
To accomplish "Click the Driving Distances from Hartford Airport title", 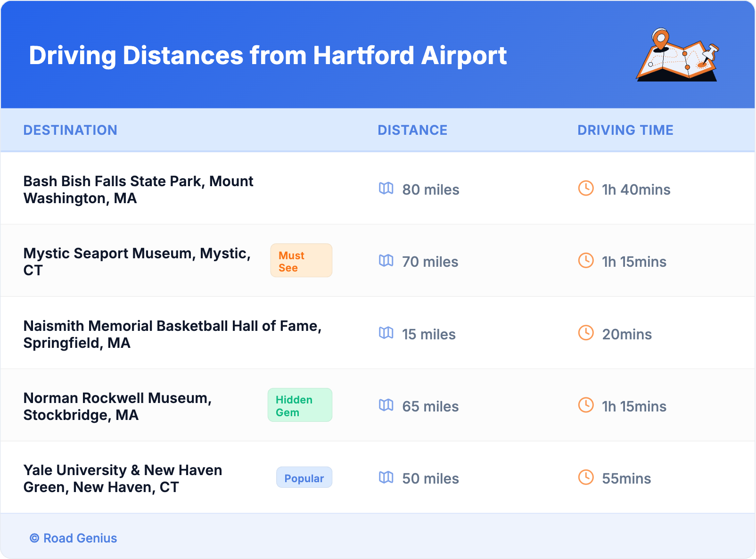I will click(x=267, y=56).
